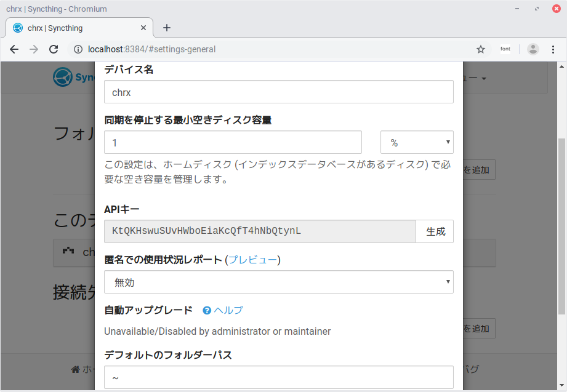Open the 無効 usage report dropdown
The width and height of the screenshot is (567, 392).
coord(278,282)
